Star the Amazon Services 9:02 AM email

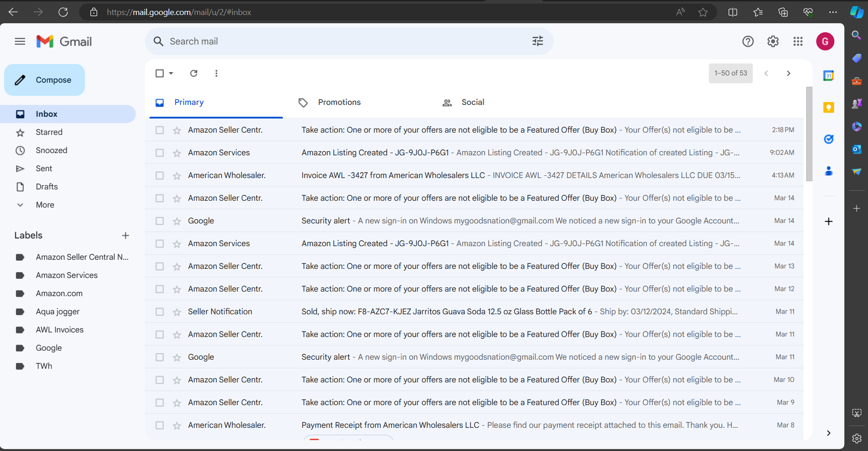[177, 153]
